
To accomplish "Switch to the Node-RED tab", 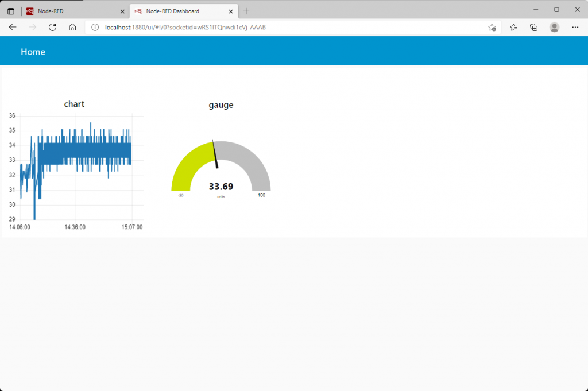I will tap(75, 11).
